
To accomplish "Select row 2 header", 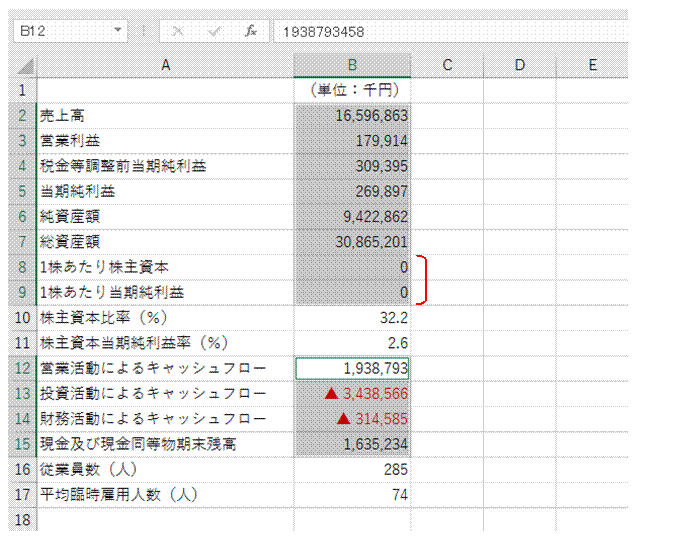I will tap(22, 116).
